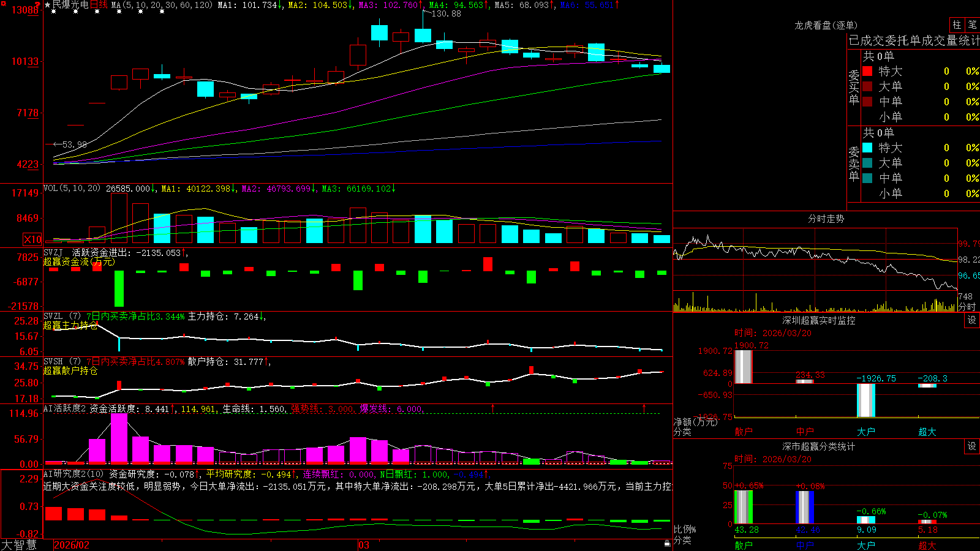Click the AI研究度2(10) indicator name
Screen dimensions: 980x551
tap(73, 474)
